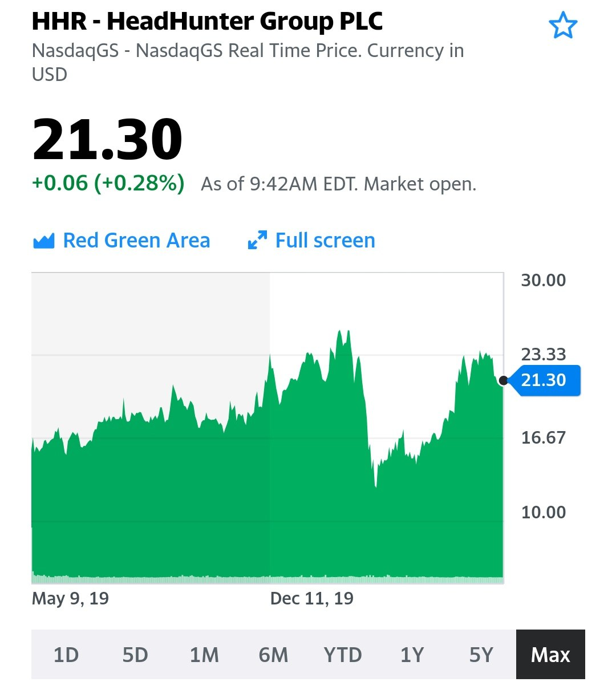Click the 21.30 current price marker

[x=545, y=380]
